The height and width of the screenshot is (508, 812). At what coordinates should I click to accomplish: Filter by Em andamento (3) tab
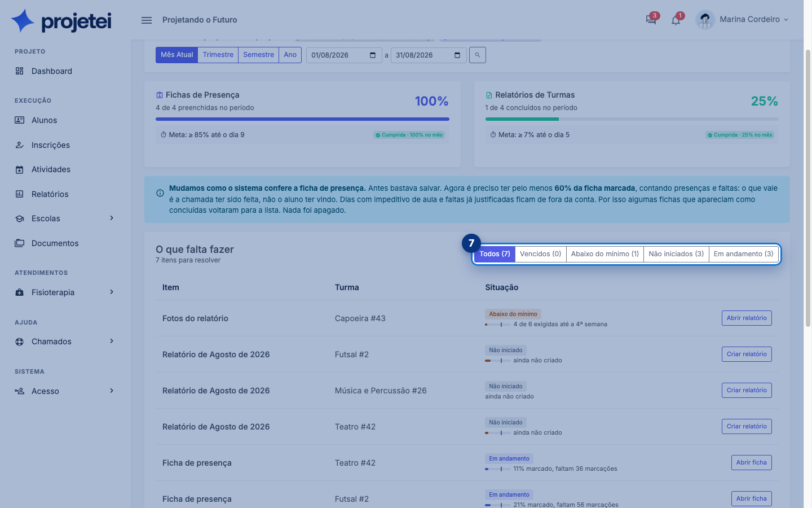coord(743,254)
